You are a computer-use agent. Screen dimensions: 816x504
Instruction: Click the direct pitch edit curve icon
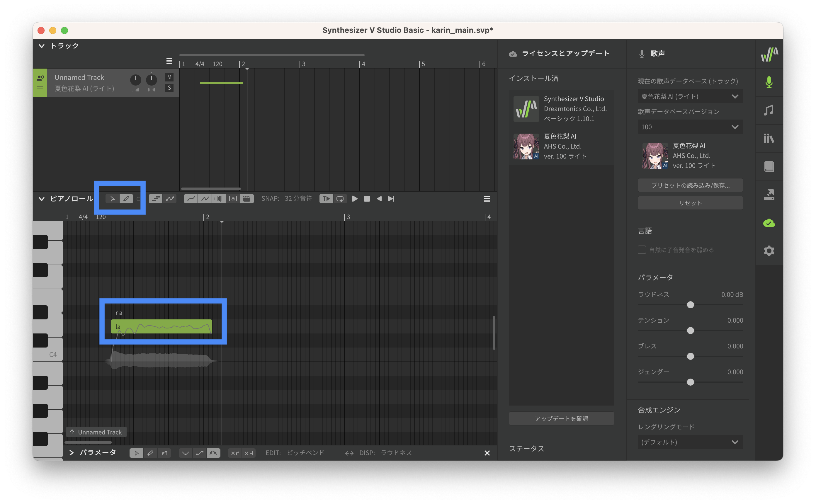point(170,199)
